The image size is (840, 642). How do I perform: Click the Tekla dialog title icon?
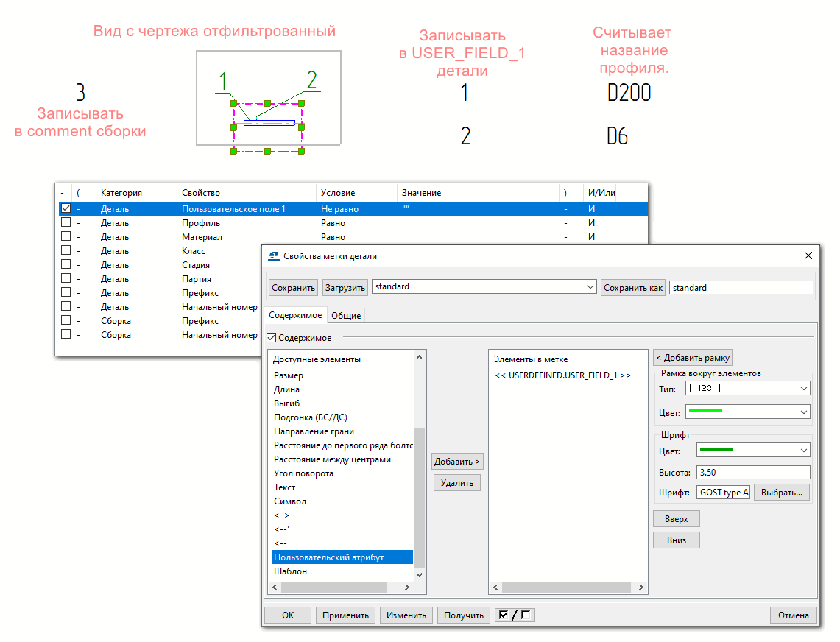point(274,256)
